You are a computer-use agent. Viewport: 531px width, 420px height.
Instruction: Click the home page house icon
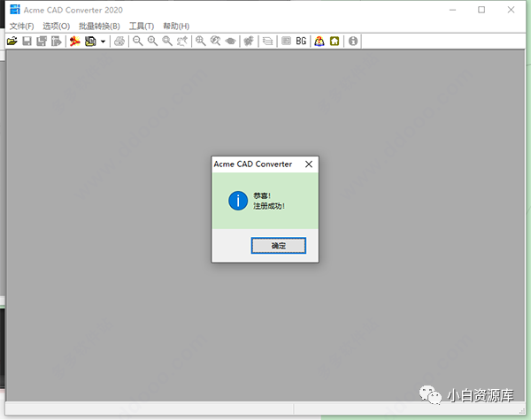(x=335, y=42)
